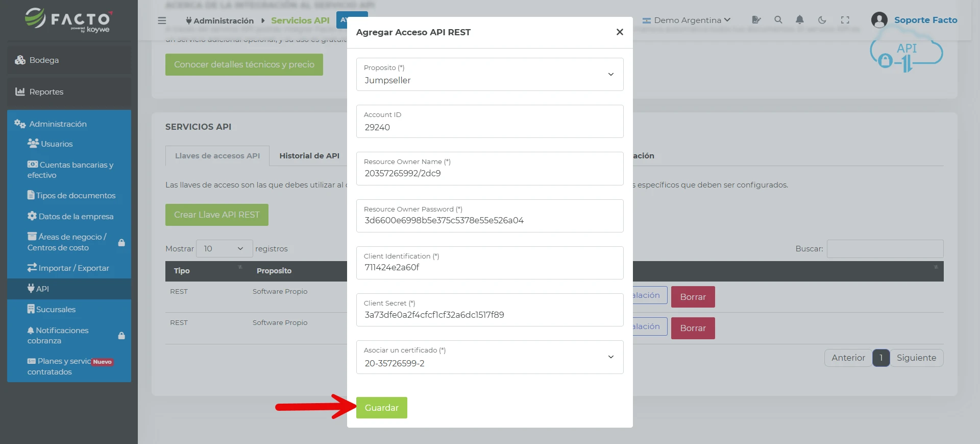The image size is (980, 444).
Task: Click the Anterior pagination button
Action: tap(848, 358)
